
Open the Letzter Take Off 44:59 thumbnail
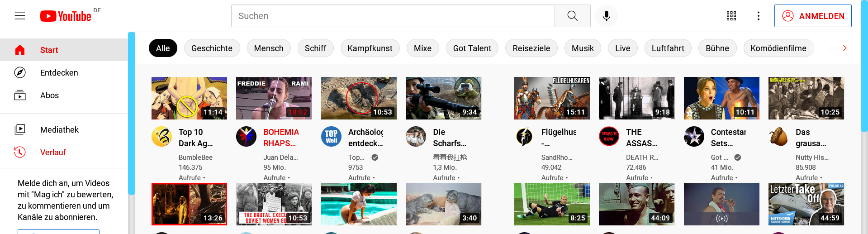[x=806, y=204]
